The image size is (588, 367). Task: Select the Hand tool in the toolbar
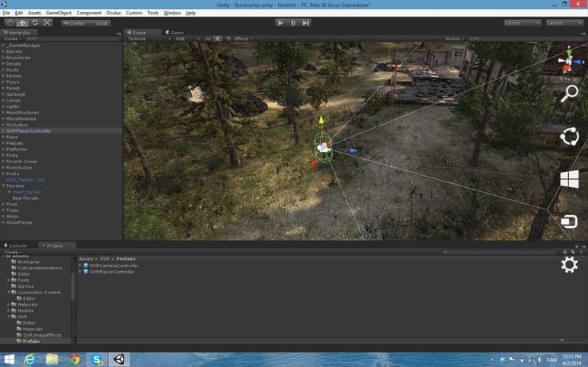(10, 23)
